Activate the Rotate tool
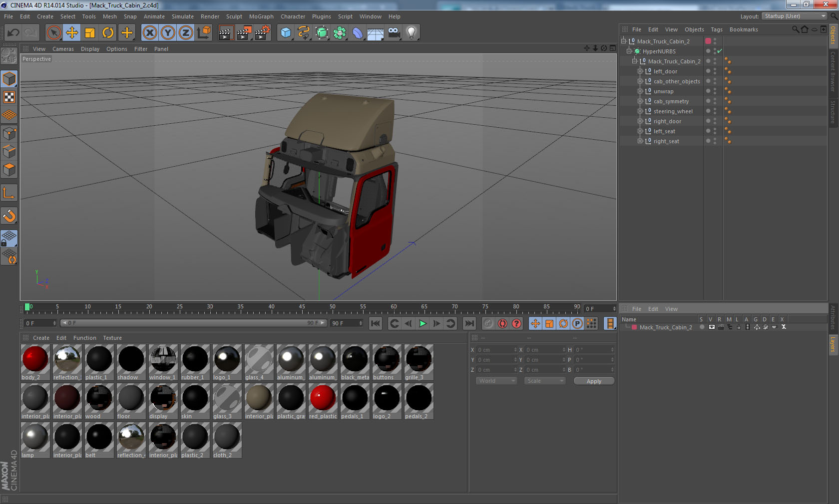Image resolution: width=839 pixels, height=504 pixels. 108,33
